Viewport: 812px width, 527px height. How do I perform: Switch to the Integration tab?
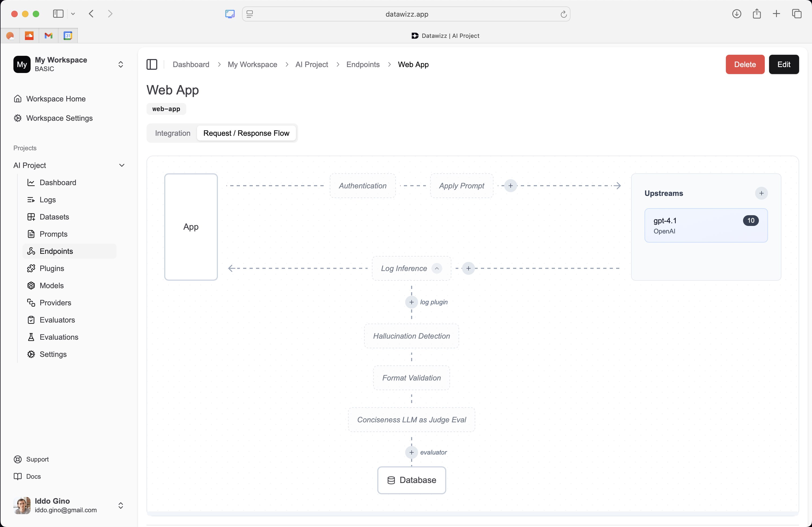173,133
